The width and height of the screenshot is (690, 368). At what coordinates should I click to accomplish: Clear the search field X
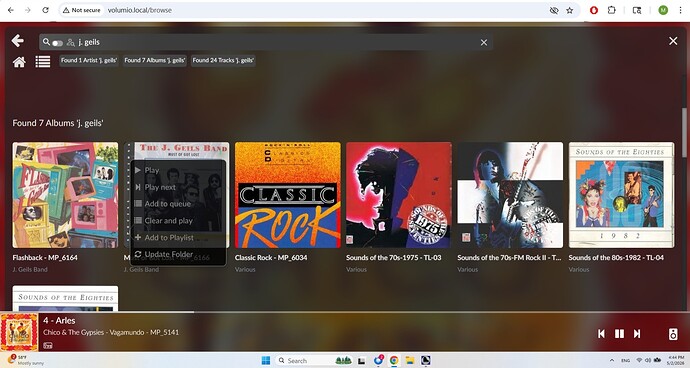(484, 42)
